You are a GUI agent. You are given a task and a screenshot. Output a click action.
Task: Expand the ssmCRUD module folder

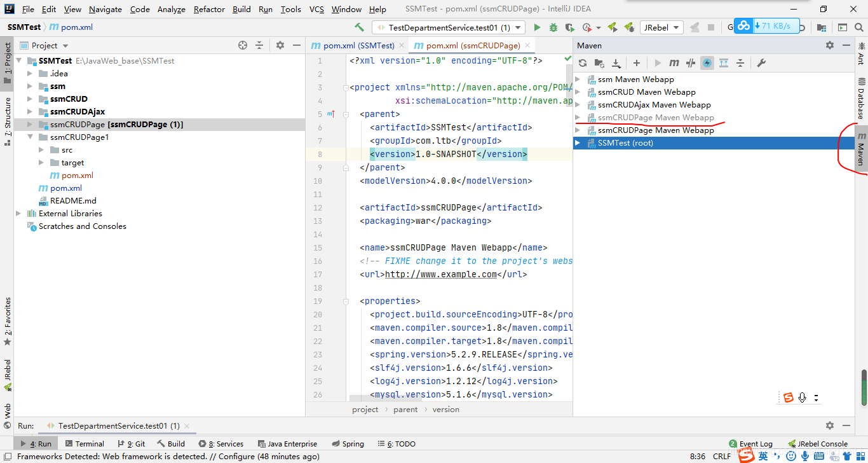point(30,99)
